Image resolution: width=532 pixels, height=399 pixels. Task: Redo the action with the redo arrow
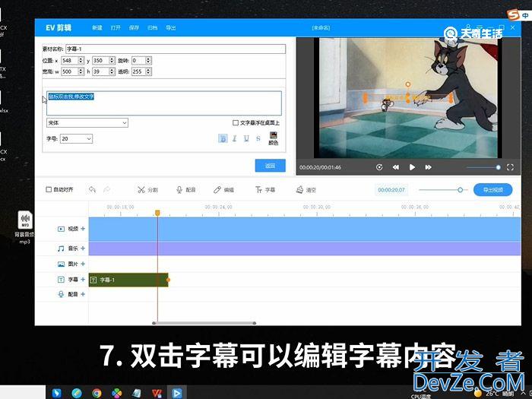(107, 189)
